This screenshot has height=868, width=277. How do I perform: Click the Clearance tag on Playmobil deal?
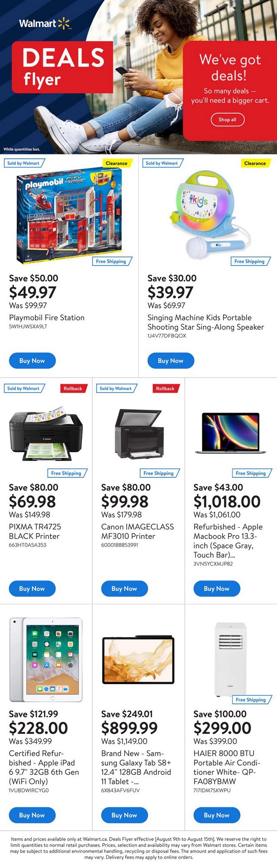point(116,163)
